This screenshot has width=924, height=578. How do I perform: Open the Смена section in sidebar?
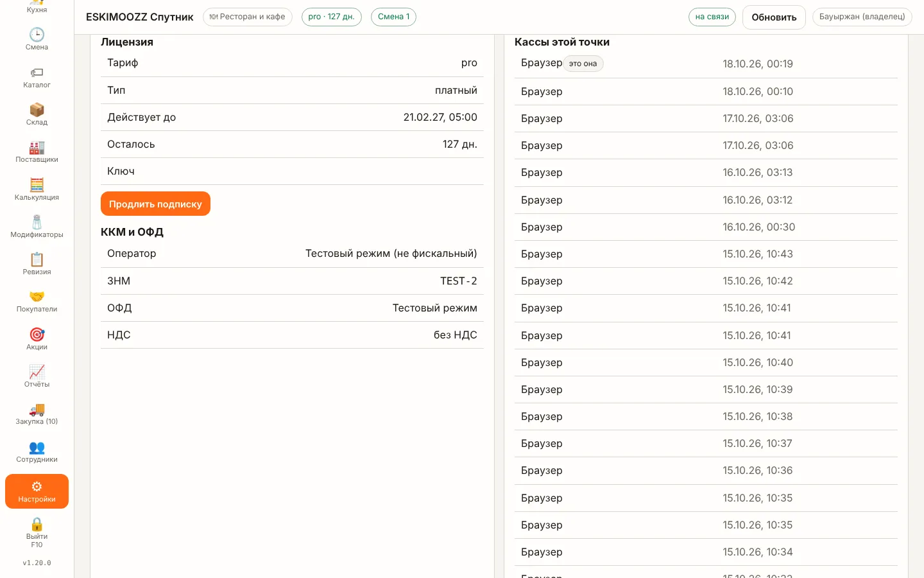point(37,39)
